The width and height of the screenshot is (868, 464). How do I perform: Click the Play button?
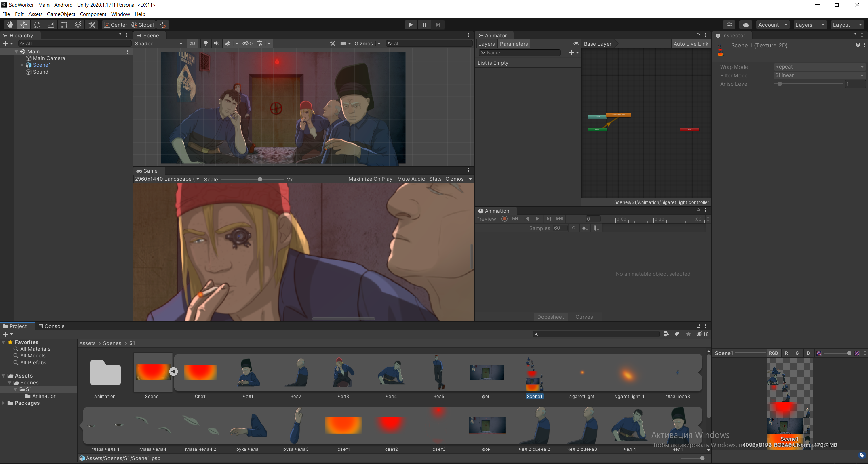411,25
